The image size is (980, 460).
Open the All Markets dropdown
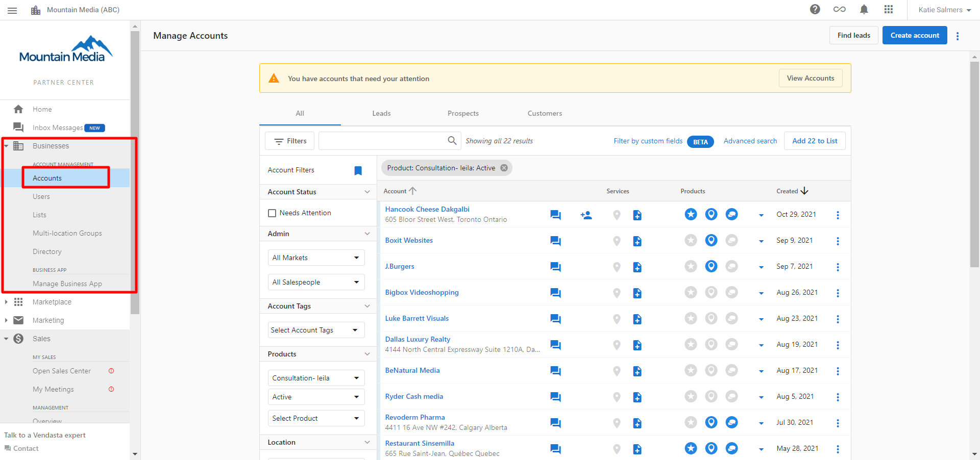(x=316, y=258)
